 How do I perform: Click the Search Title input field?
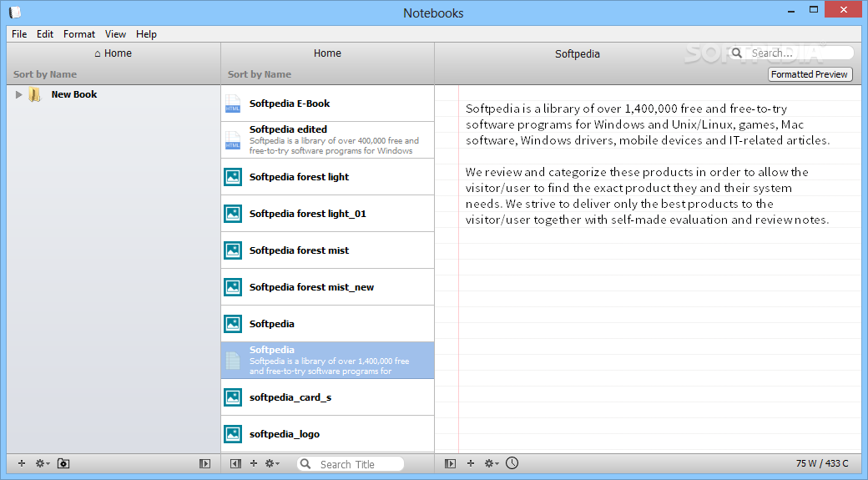pyautogui.click(x=351, y=464)
